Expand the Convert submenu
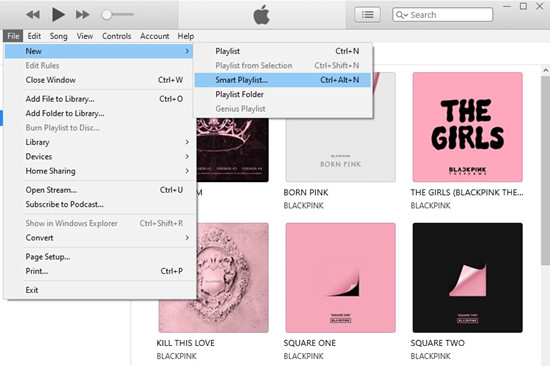Viewport: 550px width, 366px height. click(99, 238)
